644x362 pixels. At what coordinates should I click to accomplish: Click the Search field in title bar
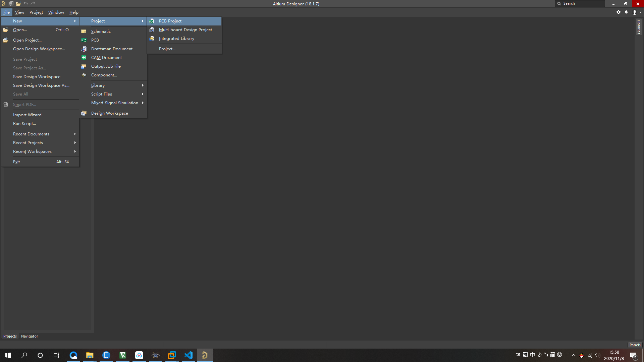pos(580,3)
